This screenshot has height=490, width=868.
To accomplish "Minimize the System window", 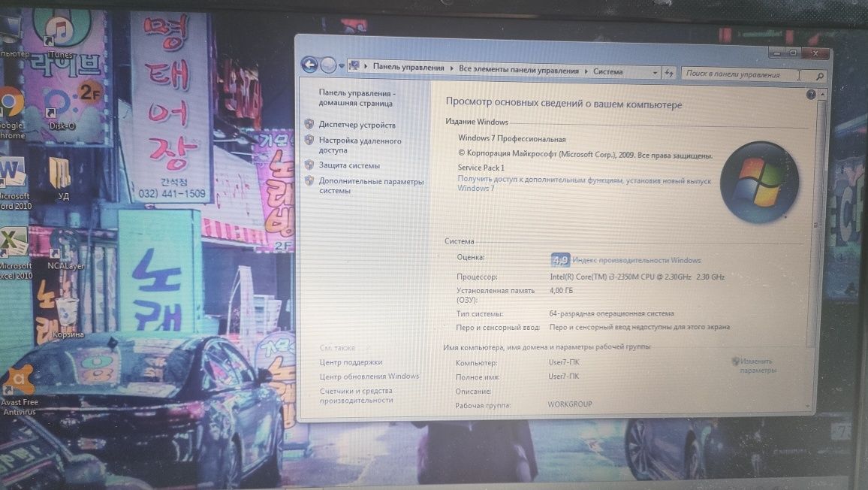I will (776, 53).
